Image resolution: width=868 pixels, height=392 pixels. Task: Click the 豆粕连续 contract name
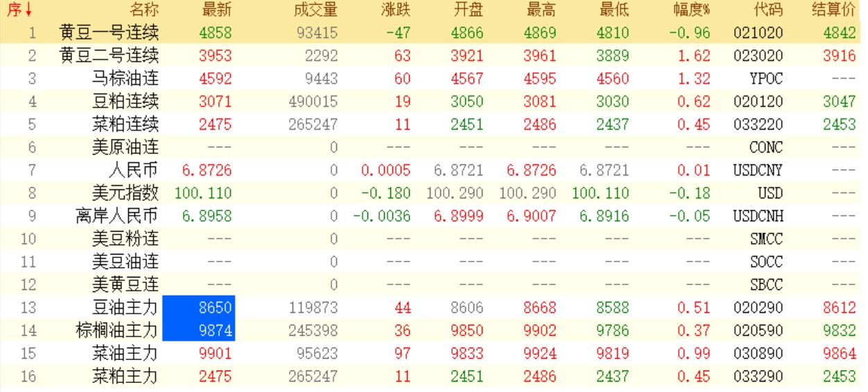click(x=125, y=101)
